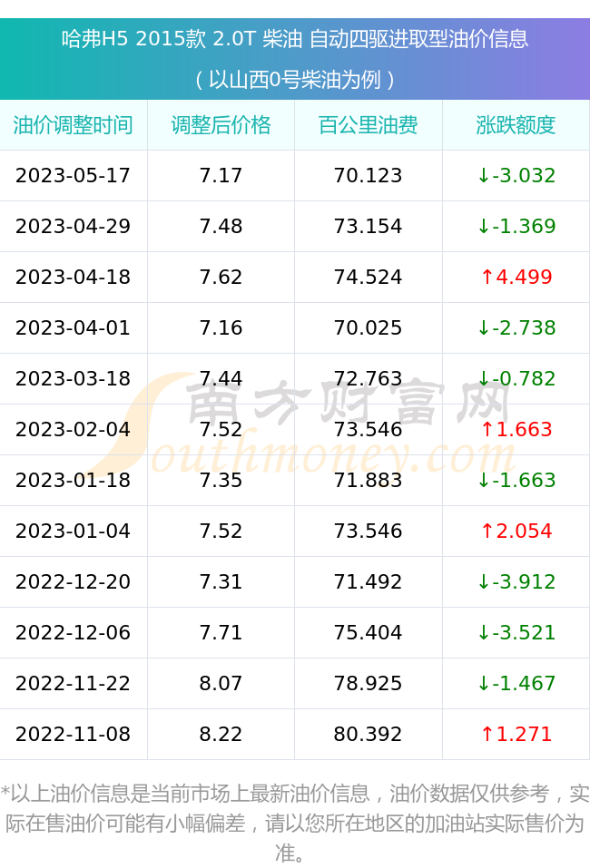Click the date cell 2022-12-06
The image size is (590, 868).
click(x=74, y=632)
